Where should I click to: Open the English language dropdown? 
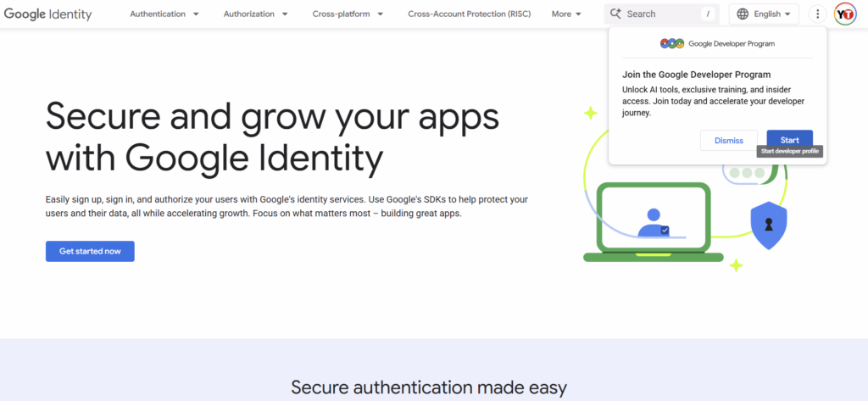pos(764,14)
